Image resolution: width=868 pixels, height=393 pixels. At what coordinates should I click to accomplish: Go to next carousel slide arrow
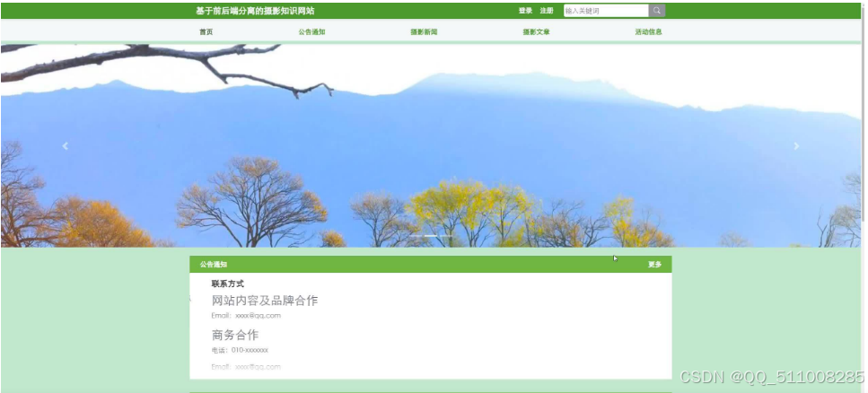(796, 146)
